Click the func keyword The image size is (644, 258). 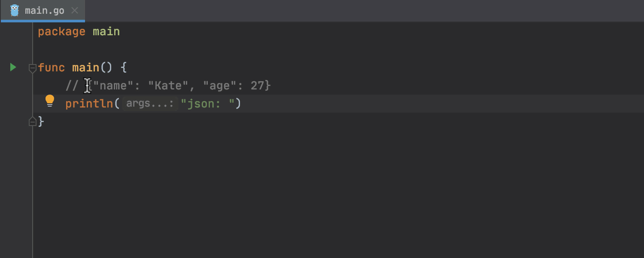pos(51,68)
